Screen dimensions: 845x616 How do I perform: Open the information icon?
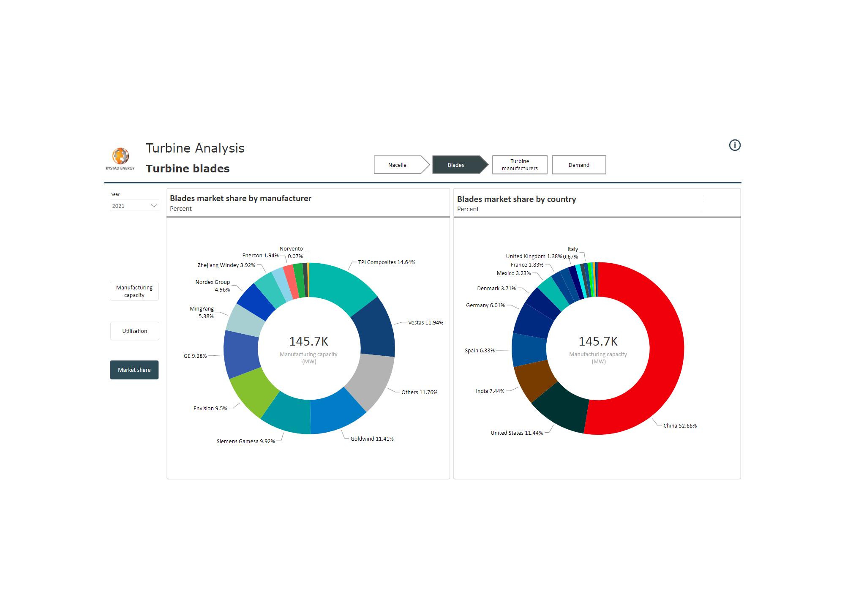[x=735, y=145]
